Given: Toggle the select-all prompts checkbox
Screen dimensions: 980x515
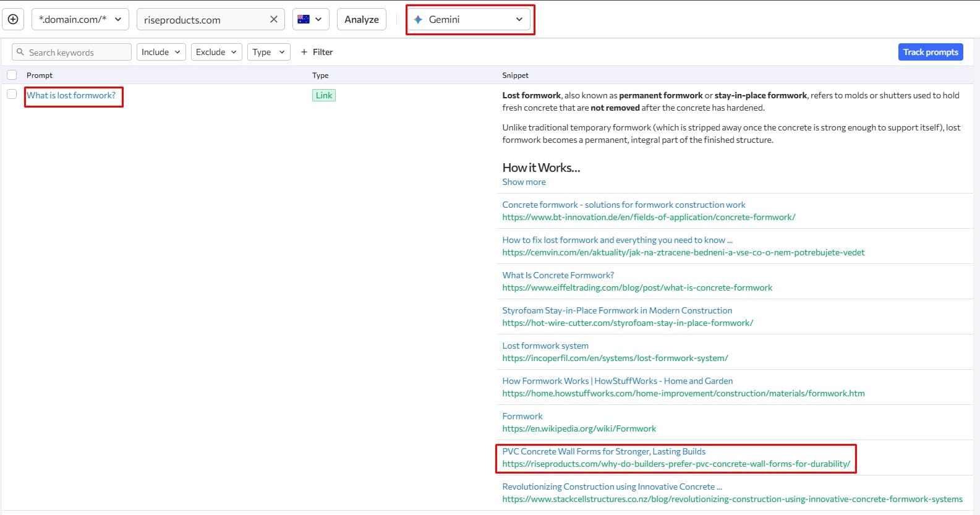Looking at the screenshot, I should [x=12, y=75].
